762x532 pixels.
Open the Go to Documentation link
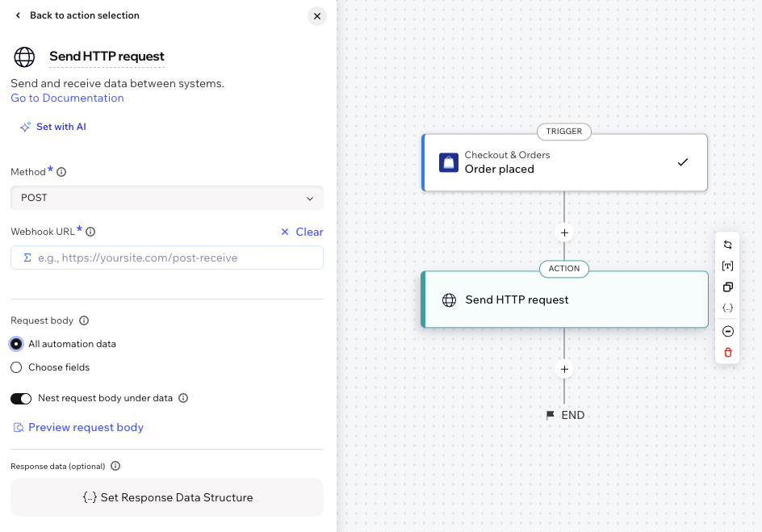(x=67, y=98)
